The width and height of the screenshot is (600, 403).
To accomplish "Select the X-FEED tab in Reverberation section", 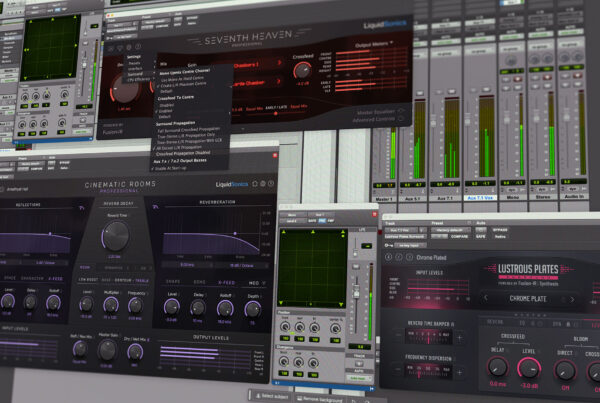I will click(x=227, y=283).
